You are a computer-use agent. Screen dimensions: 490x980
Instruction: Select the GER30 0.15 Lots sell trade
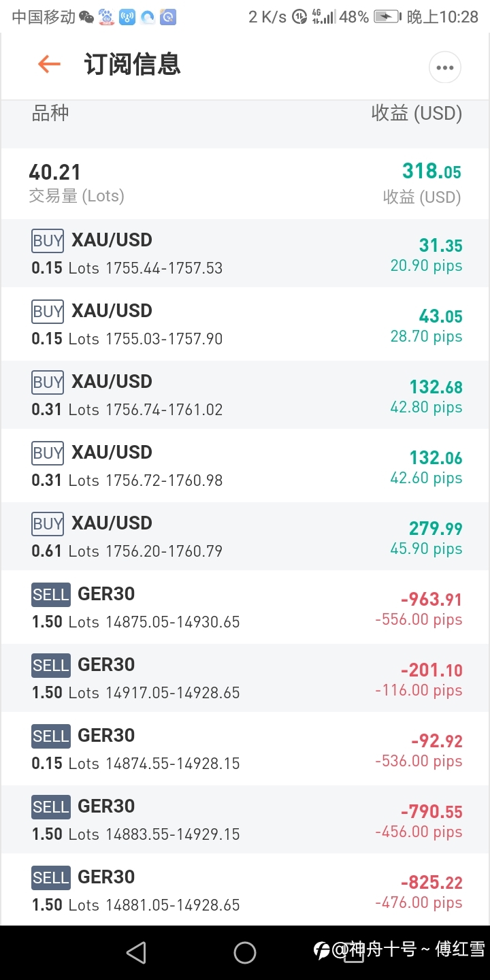[x=245, y=749]
